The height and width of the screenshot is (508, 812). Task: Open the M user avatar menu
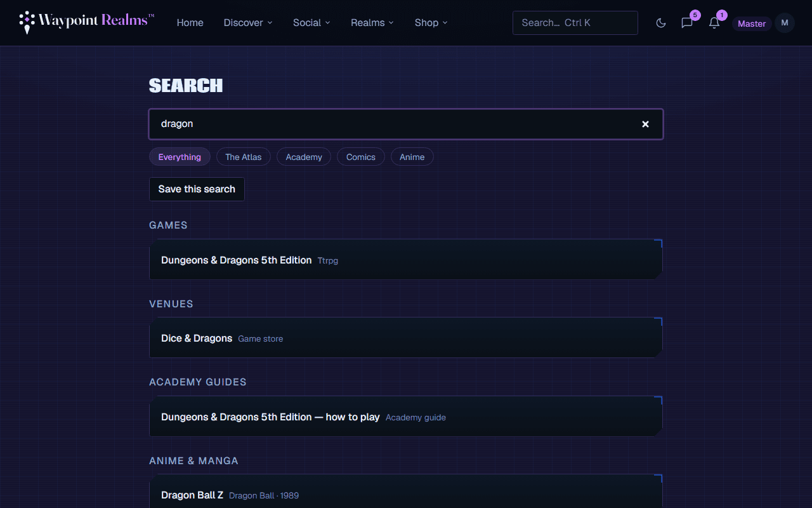[785, 23]
